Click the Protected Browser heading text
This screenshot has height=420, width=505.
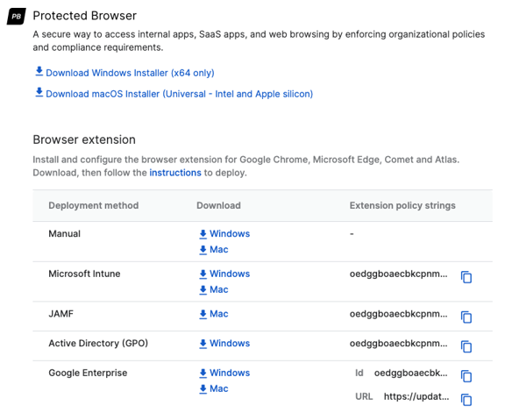coord(85,16)
